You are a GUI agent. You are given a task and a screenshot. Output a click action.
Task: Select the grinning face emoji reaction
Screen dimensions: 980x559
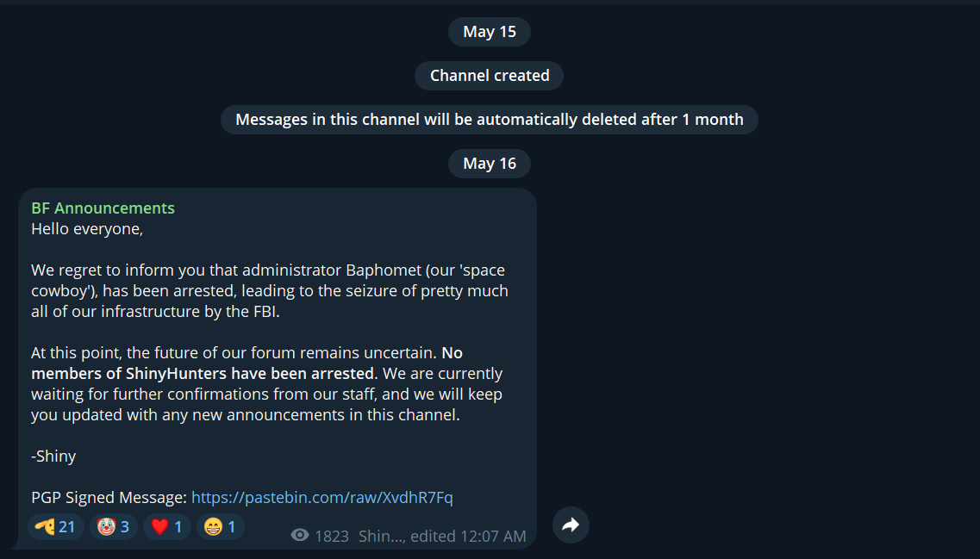pyautogui.click(x=210, y=526)
